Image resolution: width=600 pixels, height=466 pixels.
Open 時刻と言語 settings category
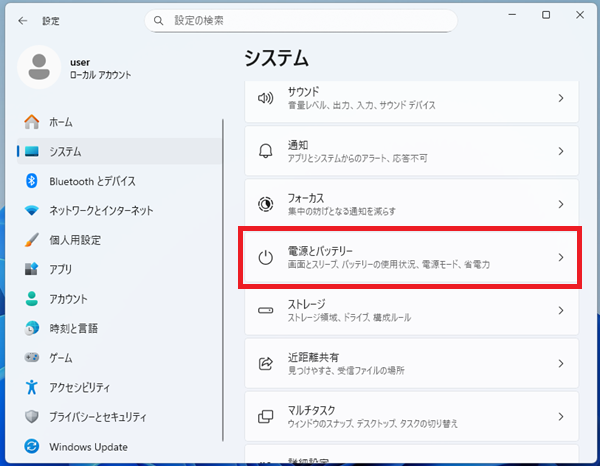[x=68, y=328]
